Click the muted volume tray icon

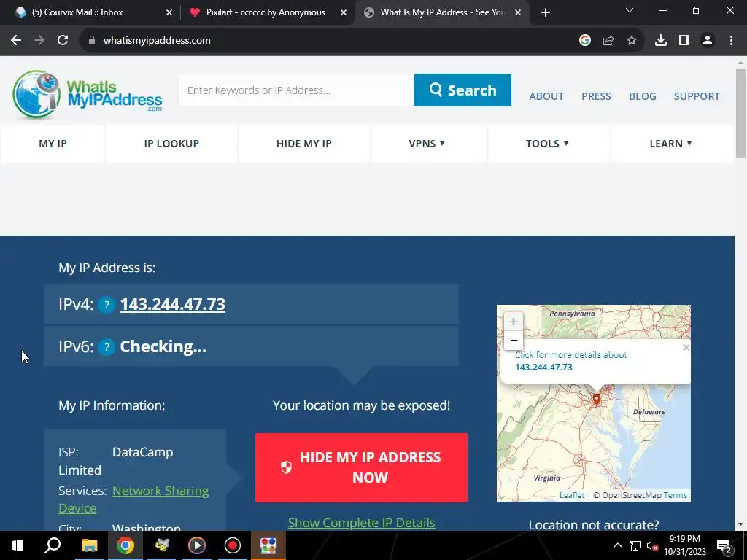tap(652, 545)
